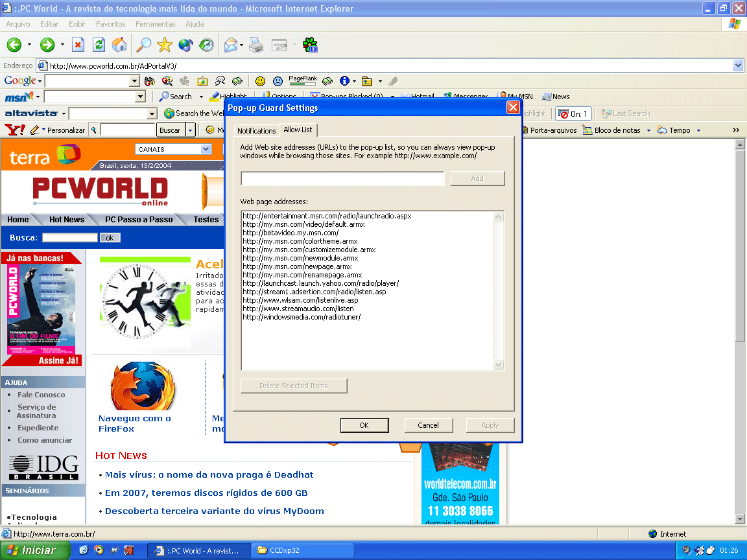Click the Google toolbar folder up icon
The image size is (747, 560).
tap(367, 81)
